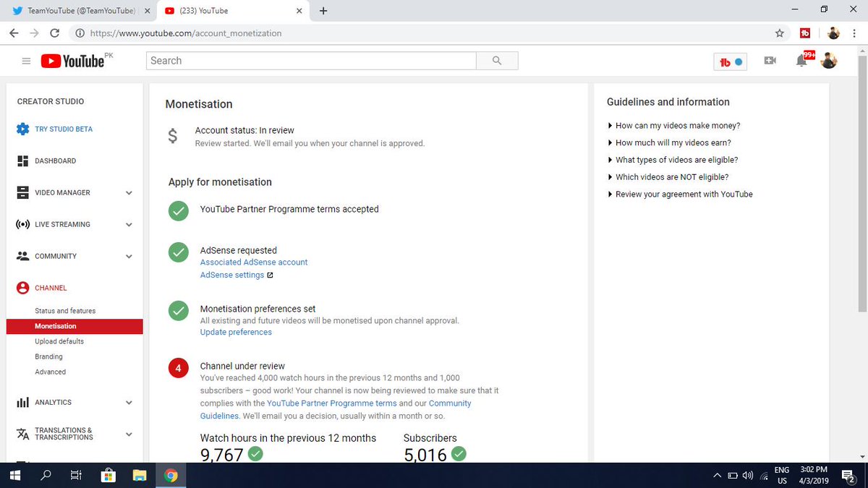Open Advanced channel settings
Image resolution: width=868 pixels, height=488 pixels.
pos(50,372)
